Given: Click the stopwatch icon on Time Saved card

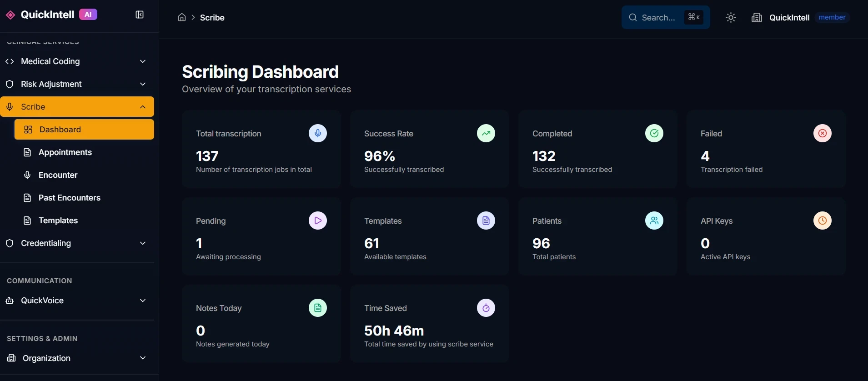Looking at the screenshot, I should point(486,308).
